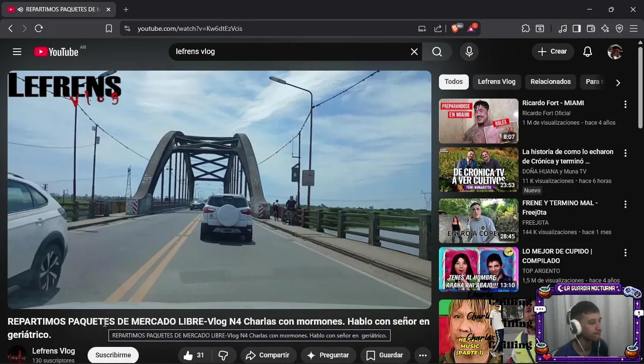Open the account profile avatar
The width and height of the screenshot is (644, 364).
(x=615, y=52)
